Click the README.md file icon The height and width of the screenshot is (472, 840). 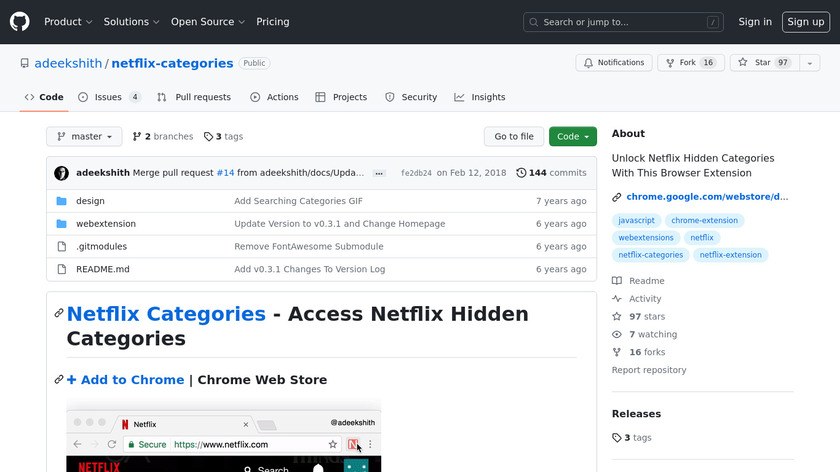tap(62, 269)
